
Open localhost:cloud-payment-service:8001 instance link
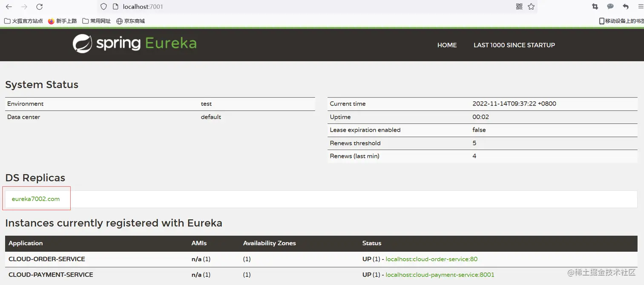point(440,275)
